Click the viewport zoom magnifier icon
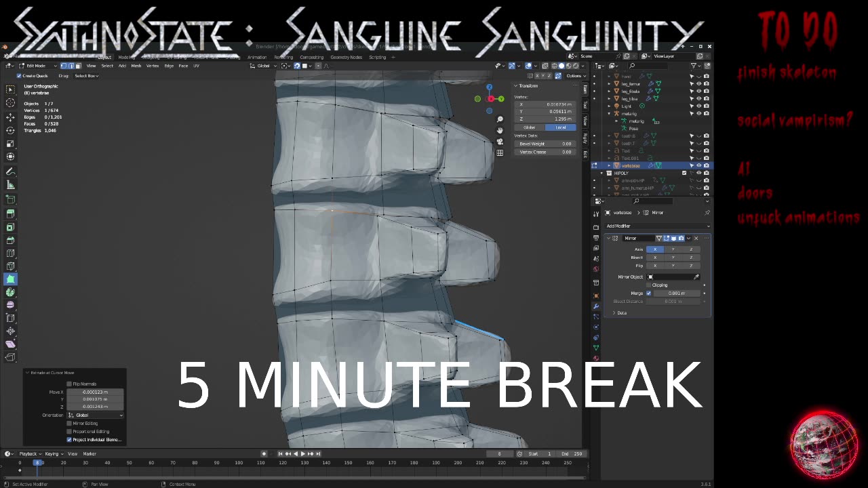The image size is (868, 488). pyautogui.click(x=500, y=120)
